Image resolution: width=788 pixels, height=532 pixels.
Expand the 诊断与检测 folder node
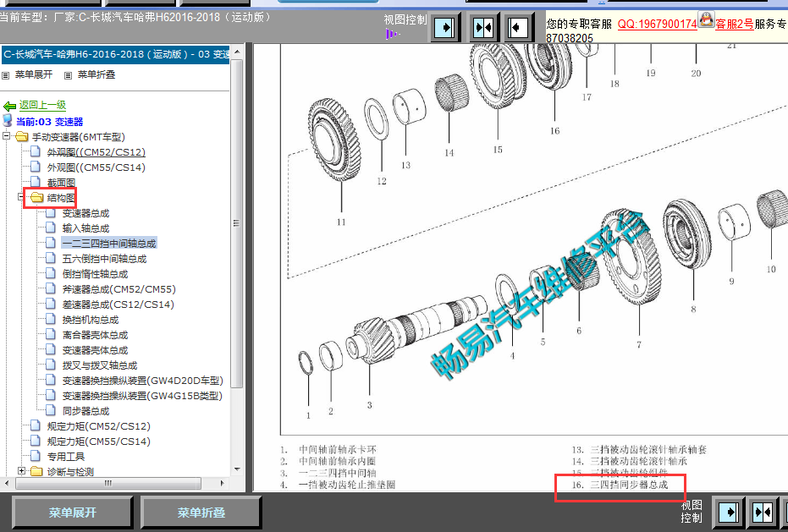22,471
